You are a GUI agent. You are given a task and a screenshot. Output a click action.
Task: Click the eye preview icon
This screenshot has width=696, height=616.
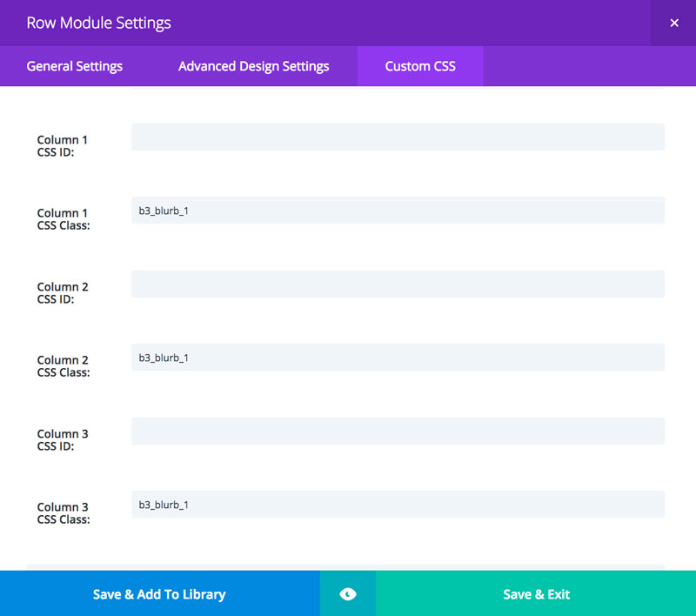347,594
